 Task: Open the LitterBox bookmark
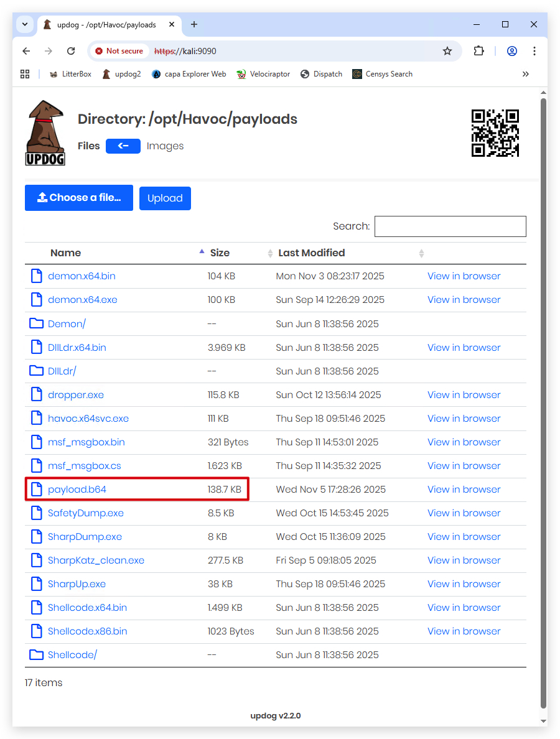(x=70, y=74)
